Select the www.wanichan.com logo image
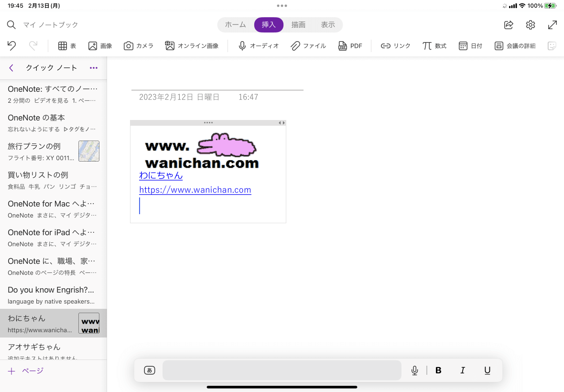The width and height of the screenshot is (564, 392). (202, 151)
